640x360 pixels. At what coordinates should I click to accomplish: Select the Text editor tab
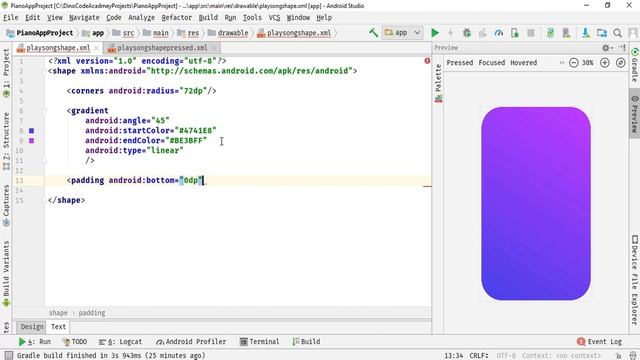58,327
